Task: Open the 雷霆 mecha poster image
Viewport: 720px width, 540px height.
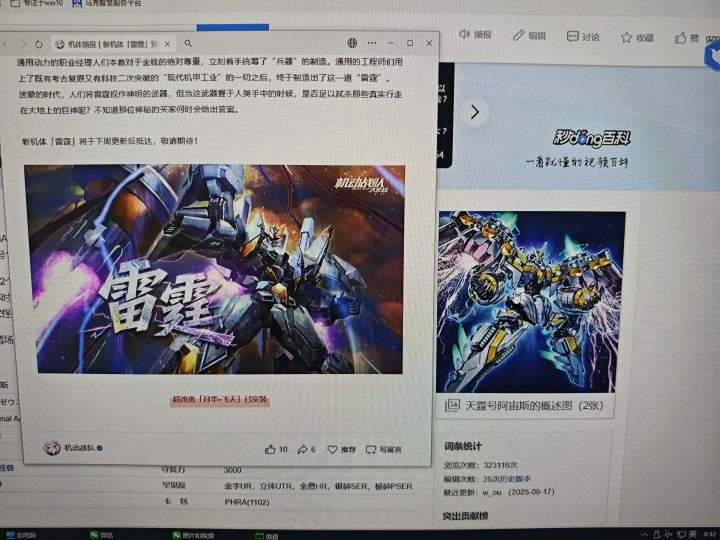Action: click(x=215, y=269)
